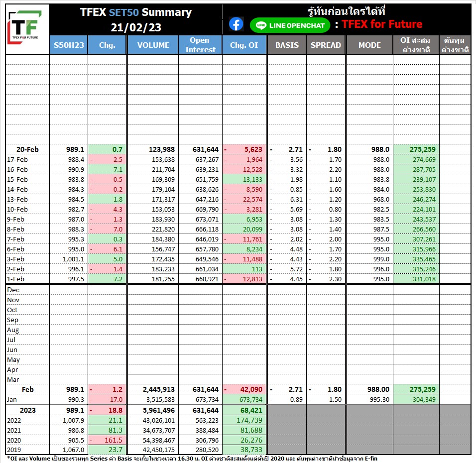Select the VOLUME column header

[x=153, y=45]
